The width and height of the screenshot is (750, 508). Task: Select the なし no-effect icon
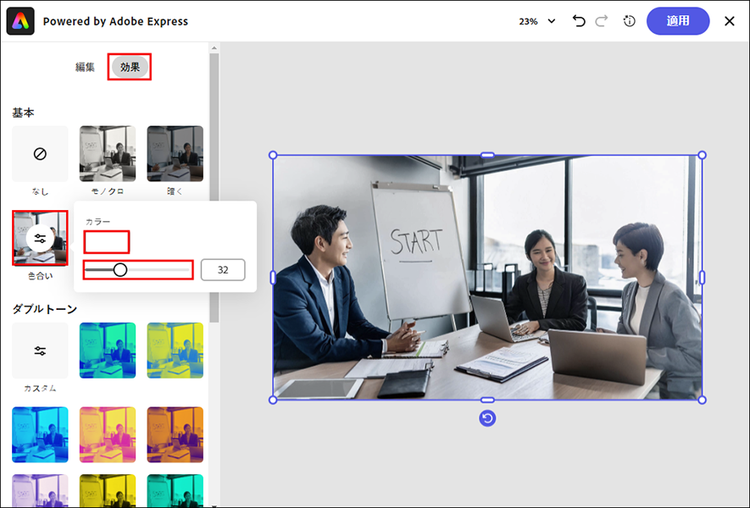tap(40, 154)
